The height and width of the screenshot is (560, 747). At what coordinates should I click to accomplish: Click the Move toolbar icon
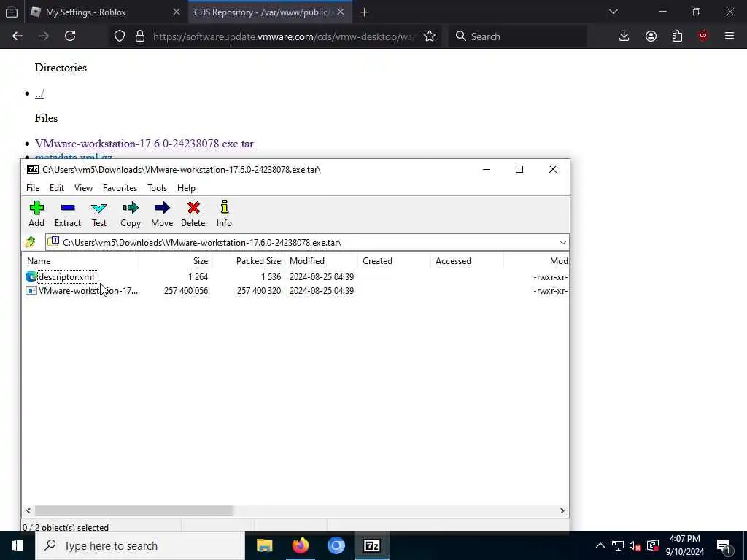pyautogui.click(x=162, y=214)
